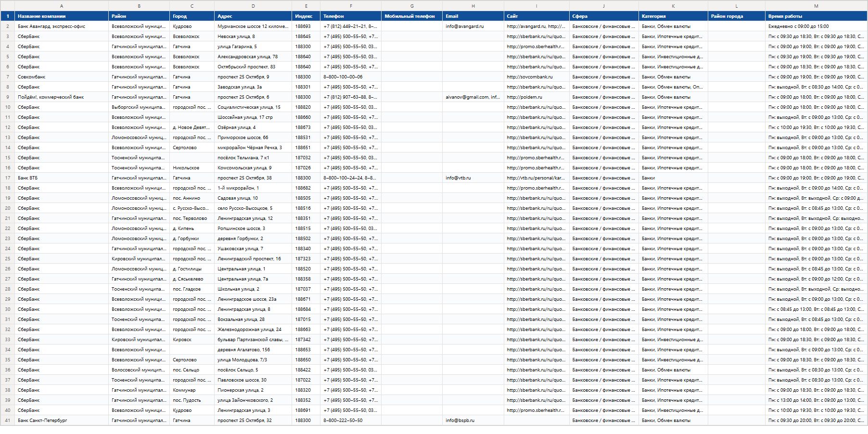
Task: Select the column M letter header
Action: click(816, 6)
